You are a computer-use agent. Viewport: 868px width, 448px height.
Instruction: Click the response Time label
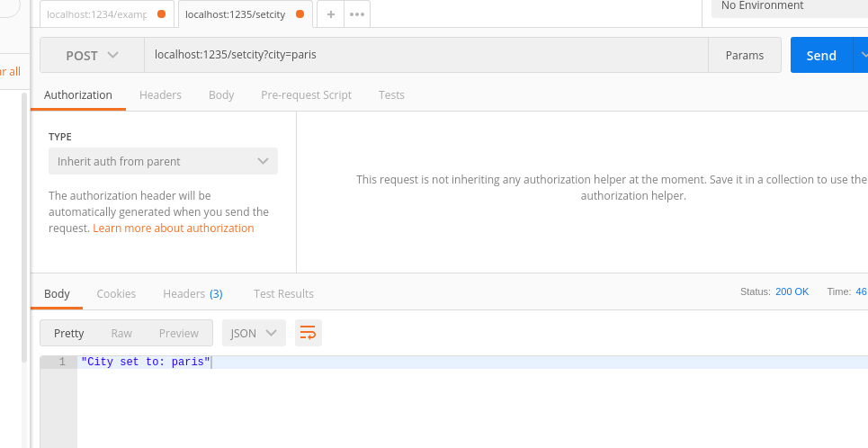pos(839,291)
